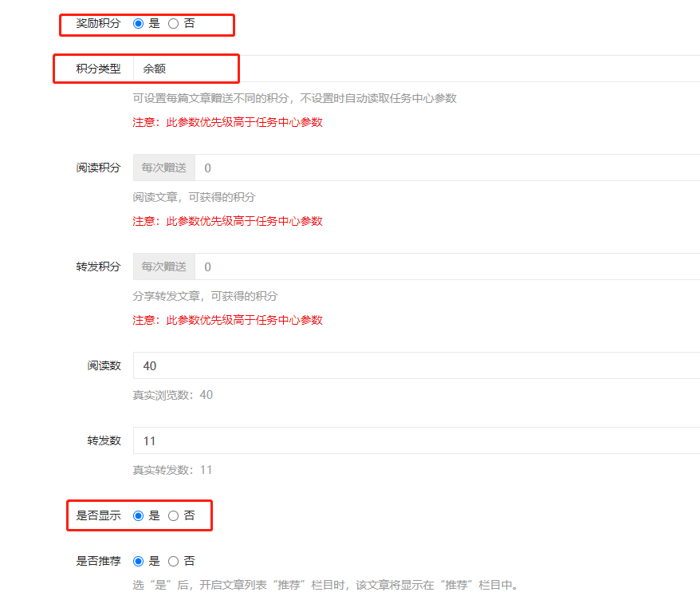The height and width of the screenshot is (600, 700).
Task: Select 是 for 奖励积分
Action: coord(139,24)
